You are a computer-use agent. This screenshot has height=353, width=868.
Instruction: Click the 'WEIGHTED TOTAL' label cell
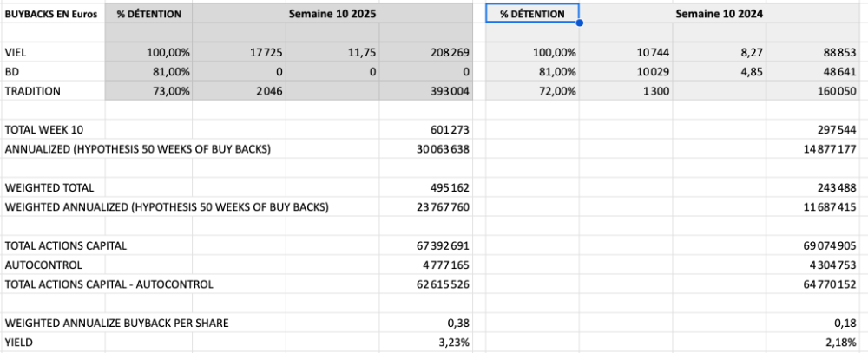coord(52,187)
